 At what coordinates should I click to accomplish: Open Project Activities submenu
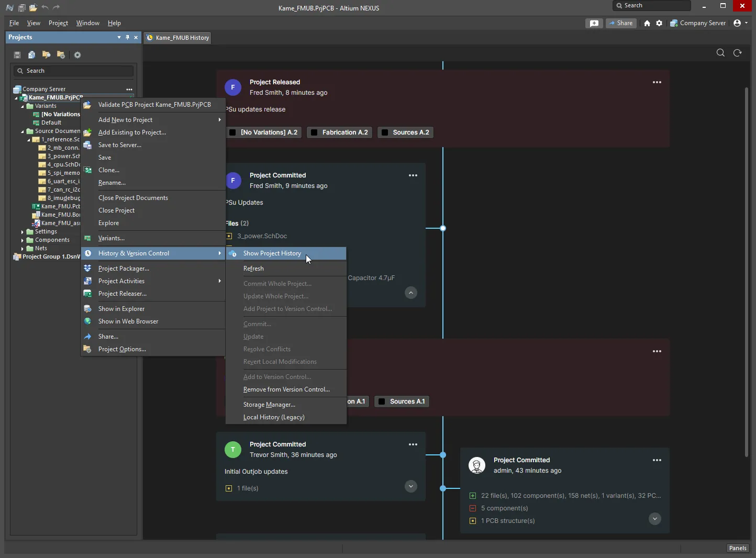153,281
